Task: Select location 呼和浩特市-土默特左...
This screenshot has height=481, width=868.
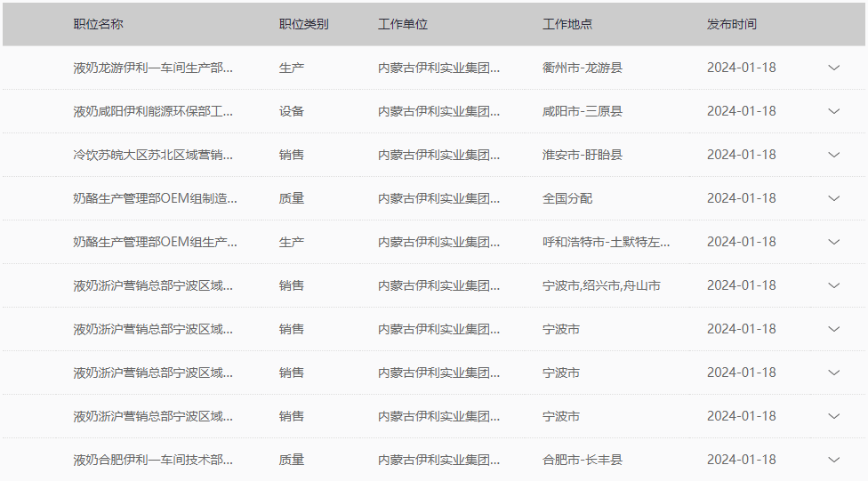Action: pos(607,242)
